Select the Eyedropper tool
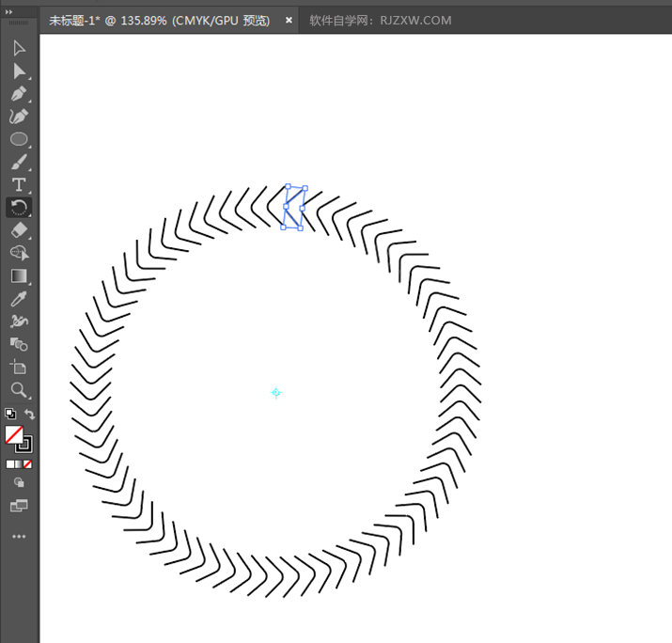The image size is (672, 643). tap(19, 299)
